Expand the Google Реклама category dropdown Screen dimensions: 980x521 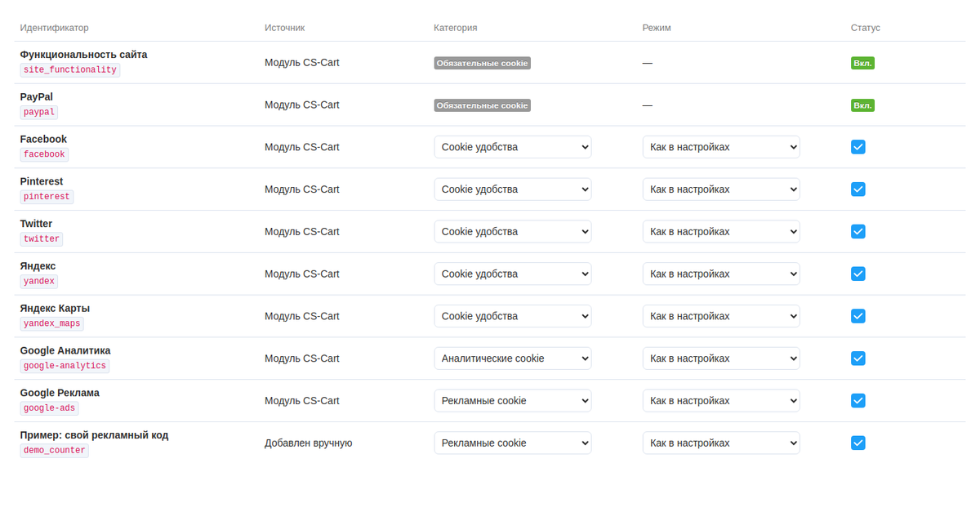point(512,400)
